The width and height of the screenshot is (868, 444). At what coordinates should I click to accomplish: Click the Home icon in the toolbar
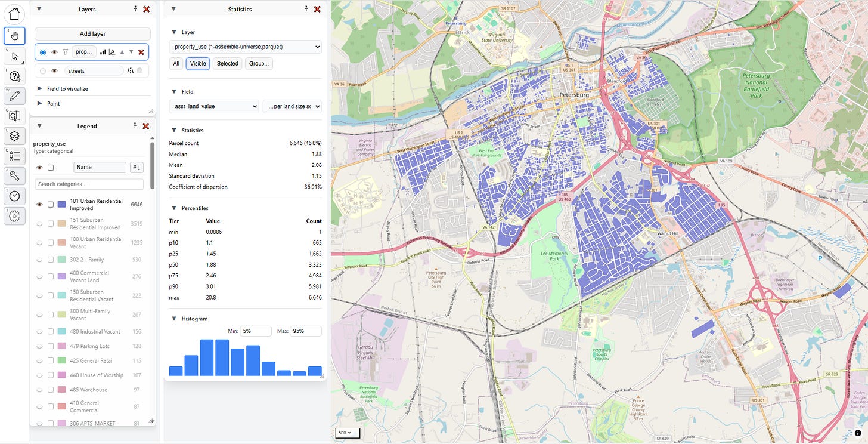pyautogui.click(x=14, y=13)
